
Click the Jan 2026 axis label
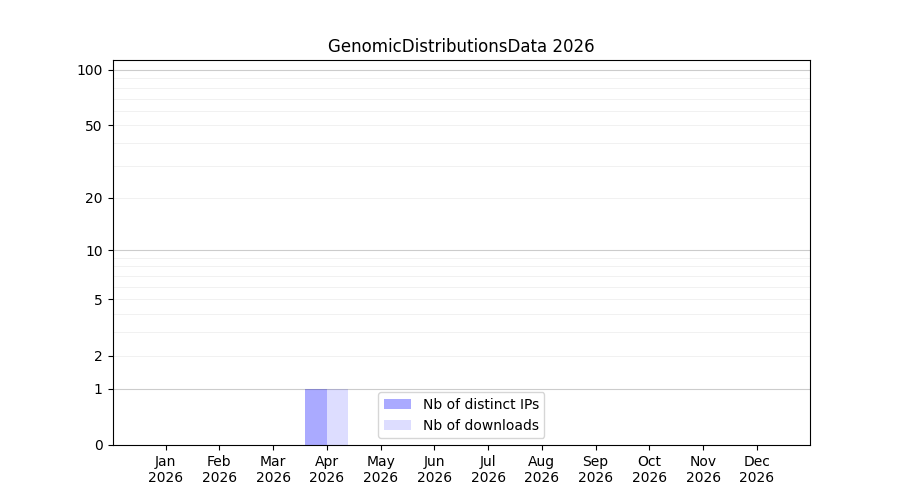coord(165,469)
